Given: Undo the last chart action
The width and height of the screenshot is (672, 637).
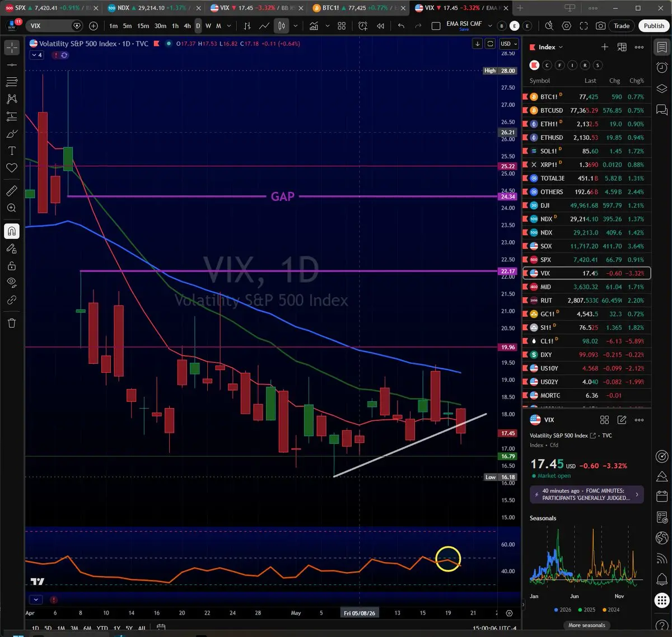Looking at the screenshot, I should [x=401, y=26].
